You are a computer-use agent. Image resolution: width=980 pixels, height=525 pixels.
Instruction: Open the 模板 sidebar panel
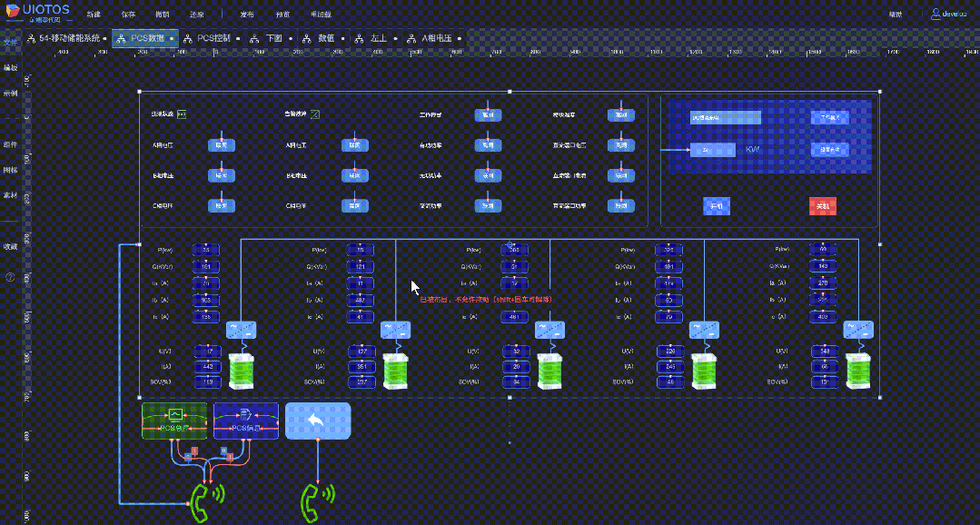coord(10,67)
